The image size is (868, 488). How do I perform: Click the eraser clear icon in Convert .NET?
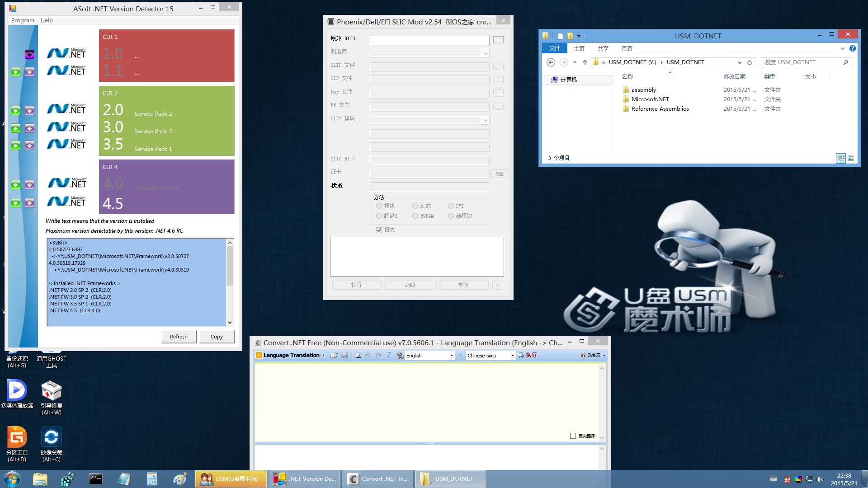pyautogui.click(x=358, y=355)
